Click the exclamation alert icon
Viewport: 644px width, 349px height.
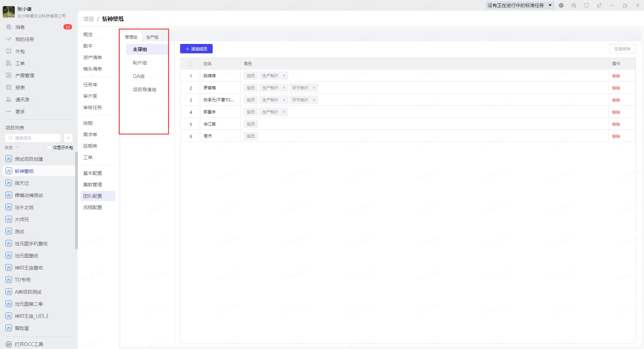pyautogui.click(x=561, y=5)
